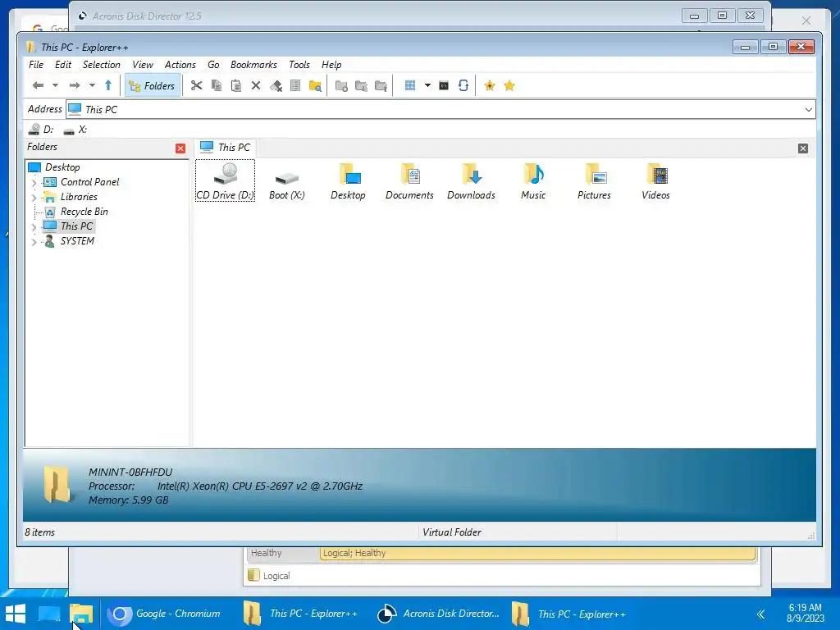The height and width of the screenshot is (630, 840).
Task: Click the D: drive button in drives bar
Action: (x=41, y=130)
